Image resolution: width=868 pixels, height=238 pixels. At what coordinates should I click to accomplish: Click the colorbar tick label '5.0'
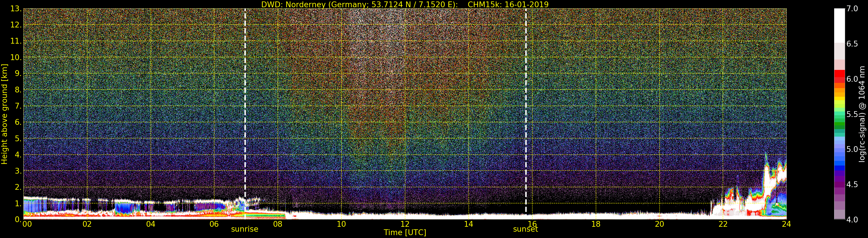click(852, 149)
